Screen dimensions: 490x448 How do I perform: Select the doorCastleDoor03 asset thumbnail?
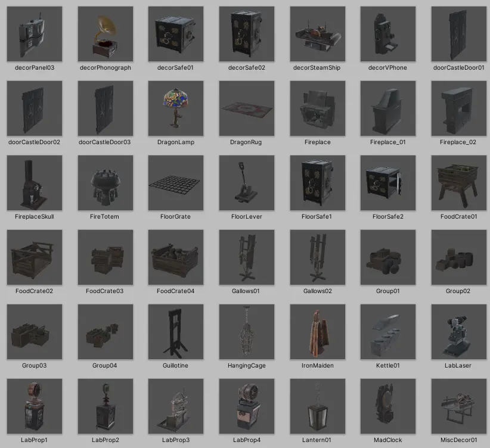click(x=106, y=108)
